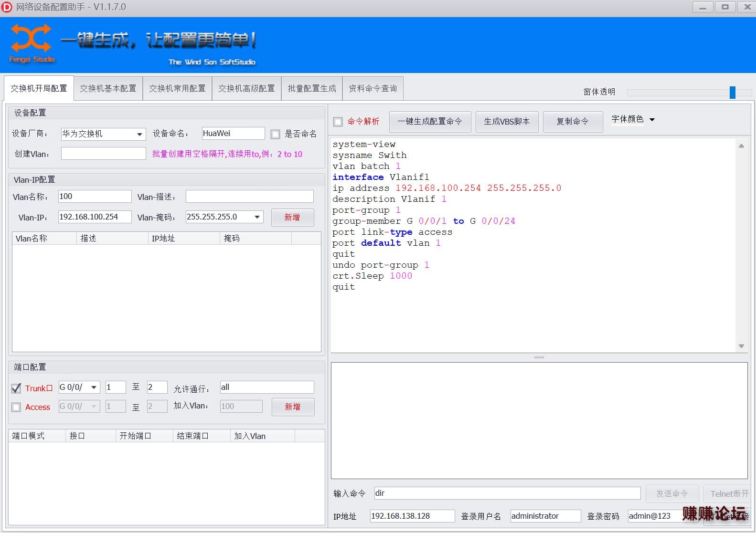
Task: Expand the Trunk interface type G 0/0/ dropdown
Action: click(x=94, y=387)
